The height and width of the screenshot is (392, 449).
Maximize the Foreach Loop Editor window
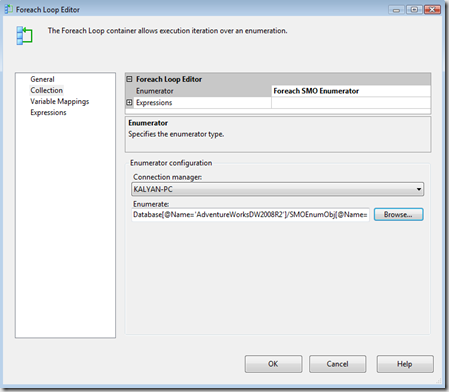414,10
